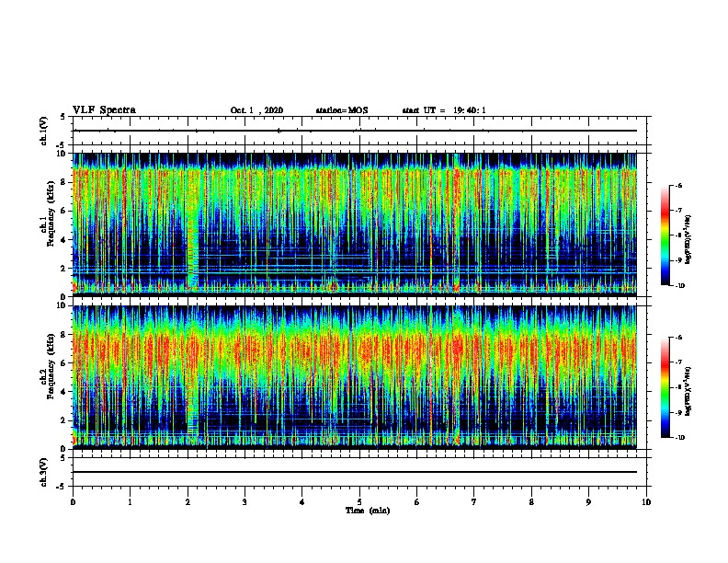Click the ch.2 spectrogram color scale bar
This screenshot has width=728, height=563.
pyautogui.click(x=665, y=387)
